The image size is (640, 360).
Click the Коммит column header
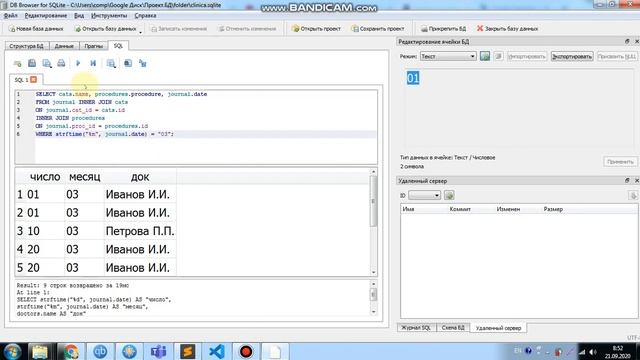tap(471, 209)
